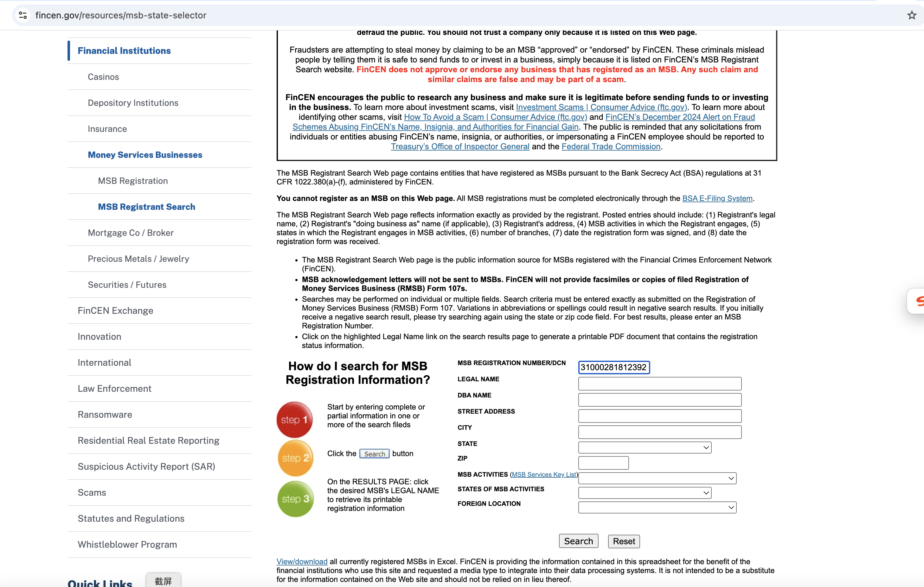924x587 pixels.
Task: Select Securities / Futures in the sidebar
Action: pos(127,285)
